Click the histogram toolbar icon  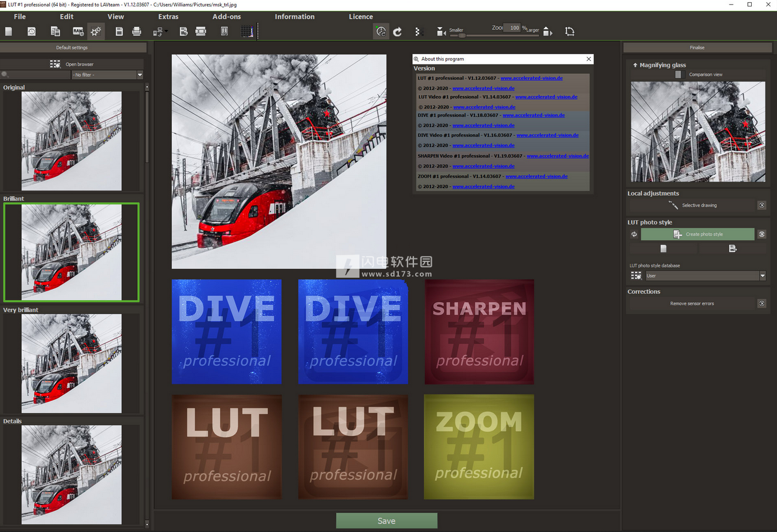coord(247,32)
